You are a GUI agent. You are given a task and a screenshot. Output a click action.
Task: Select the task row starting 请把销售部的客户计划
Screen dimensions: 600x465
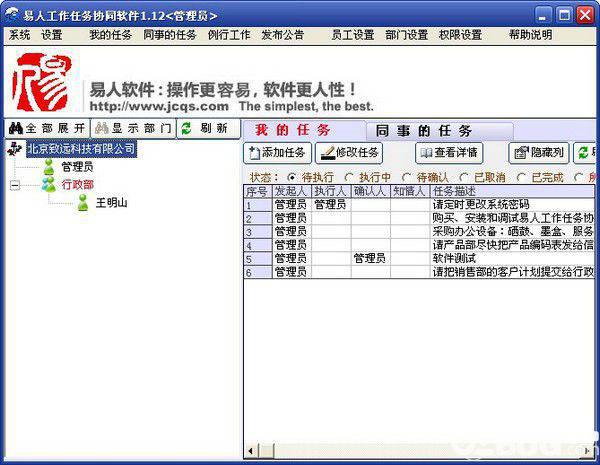[x=419, y=272]
